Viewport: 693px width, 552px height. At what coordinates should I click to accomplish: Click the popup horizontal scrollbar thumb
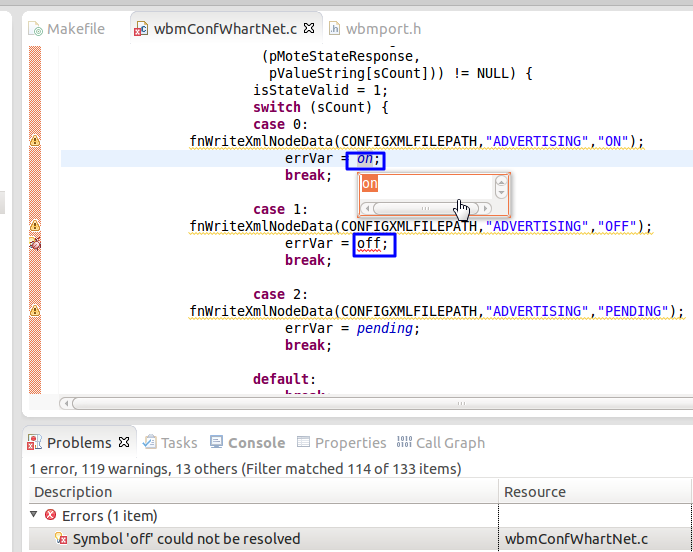tap(426, 208)
